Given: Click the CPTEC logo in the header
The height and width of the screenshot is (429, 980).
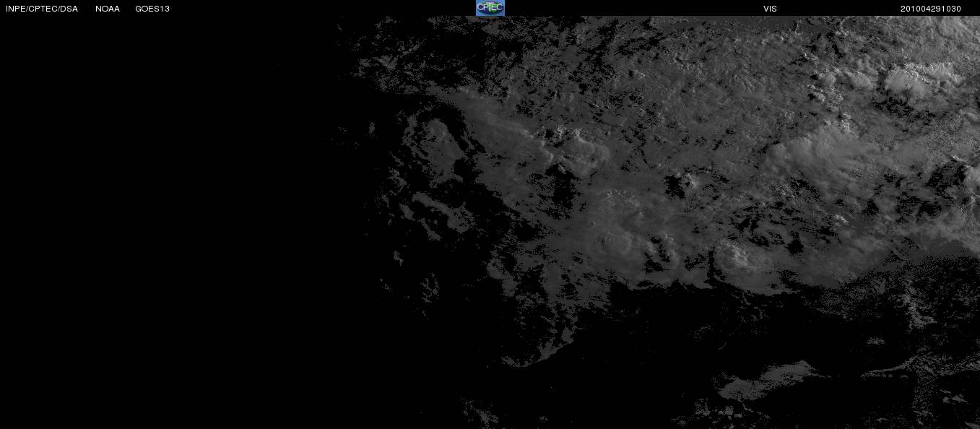Looking at the screenshot, I should click(490, 8).
